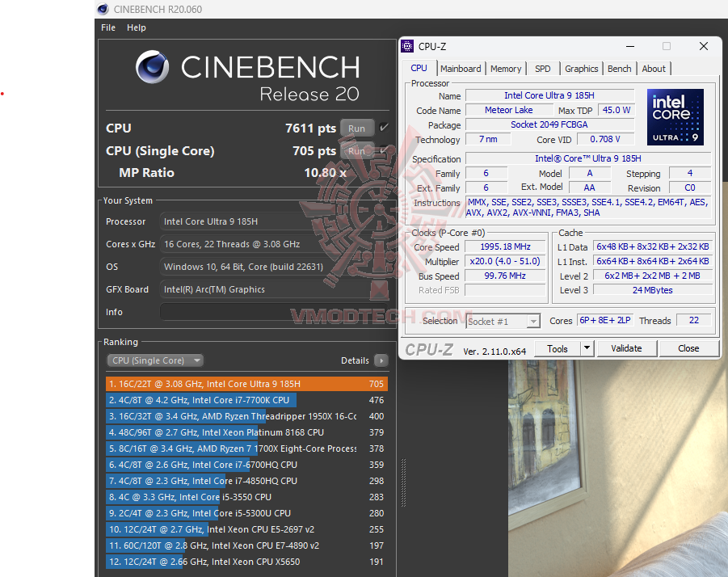Screen dimensions: 728x577
Task: Click the Close button in CPU-Z
Action: pos(688,348)
